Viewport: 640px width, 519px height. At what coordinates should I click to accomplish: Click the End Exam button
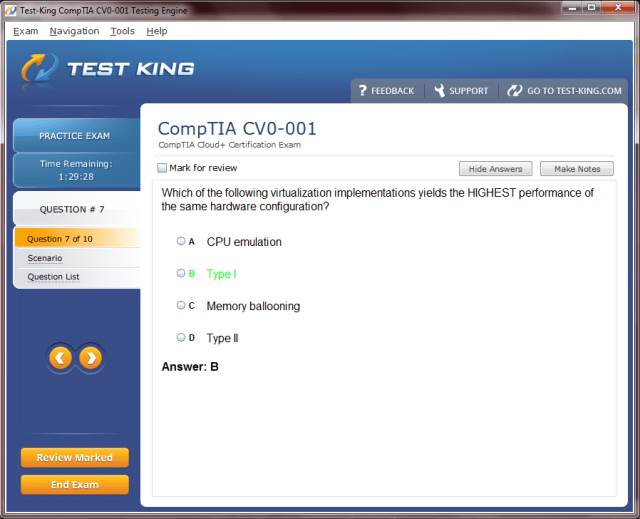pos(75,485)
